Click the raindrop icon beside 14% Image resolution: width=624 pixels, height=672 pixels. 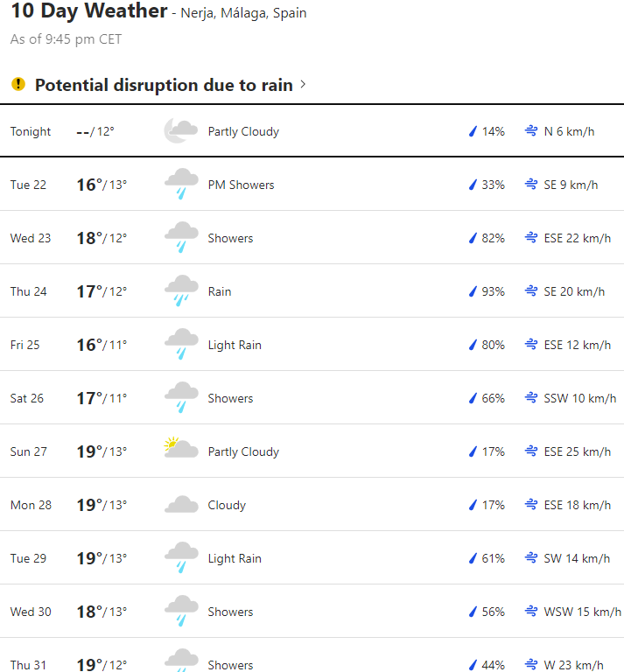pyautogui.click(x=473, y=131)
